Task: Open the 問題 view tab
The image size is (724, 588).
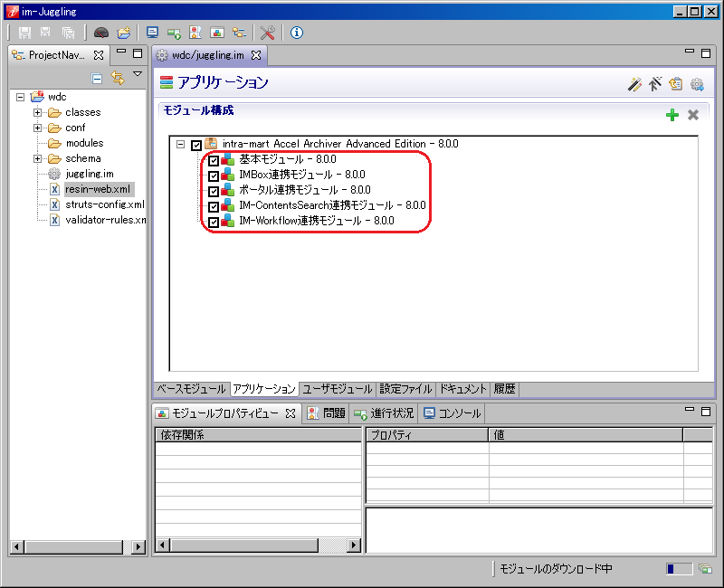Action: point(327,413)
